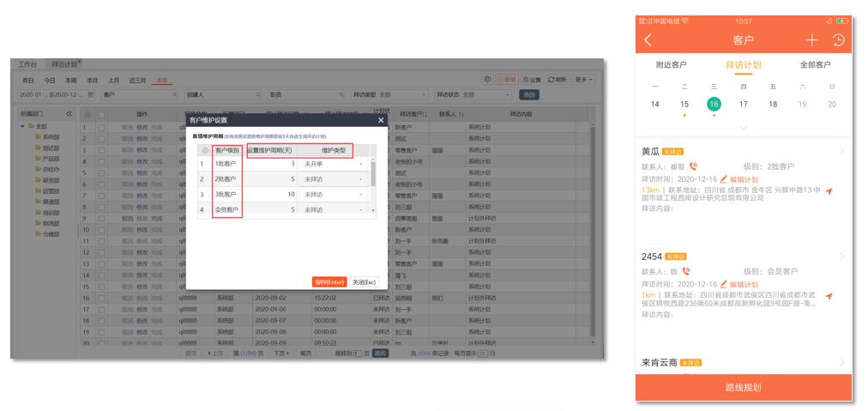The image size is (868, 411).
Task: Expand the calendar with the down chevron
Action: coord(744,128)
